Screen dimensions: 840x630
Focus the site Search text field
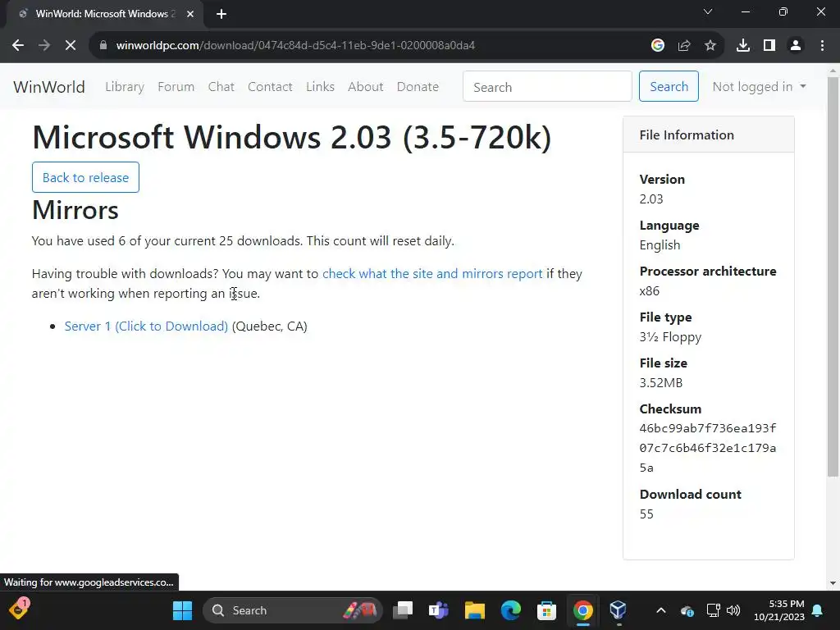547,86
